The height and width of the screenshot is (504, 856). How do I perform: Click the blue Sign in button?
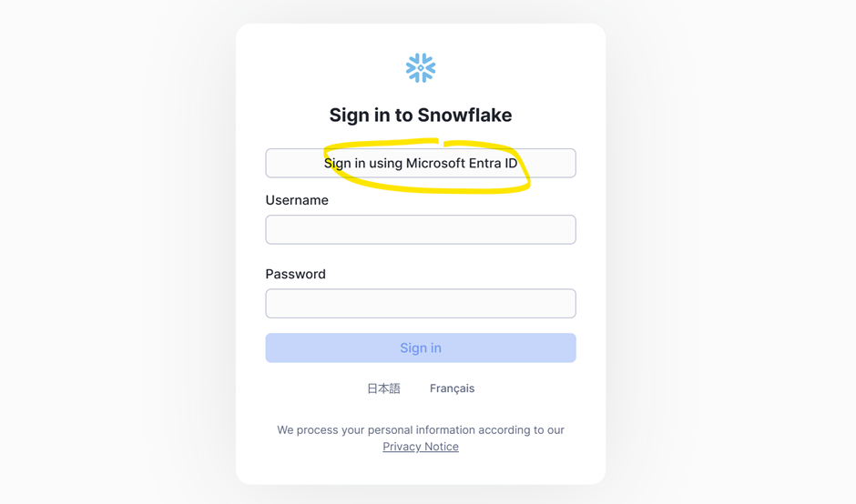[421, 348]
